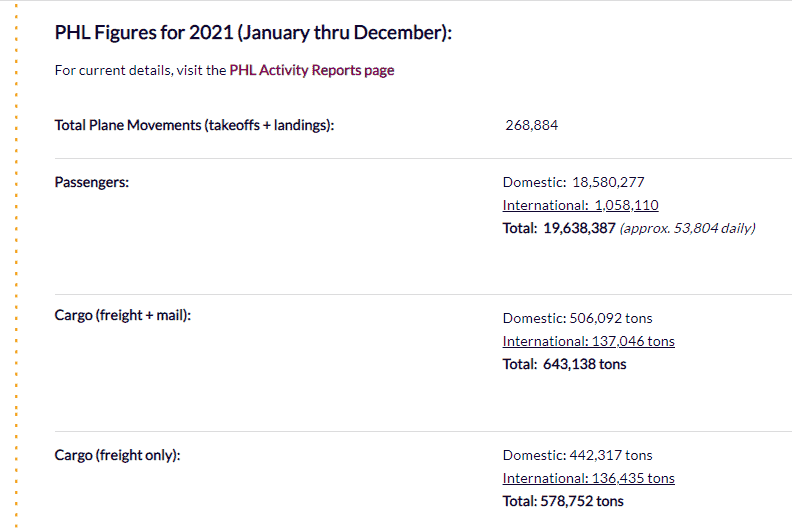Click the Total Plane Movements label
Viewport: 792px width, 528px height.
pos(194,126)
